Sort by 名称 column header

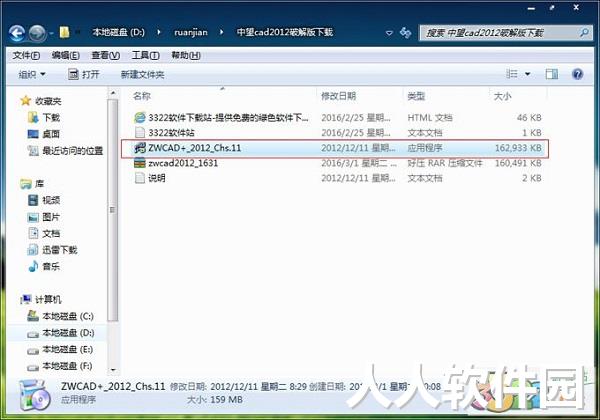coord(142,96)
